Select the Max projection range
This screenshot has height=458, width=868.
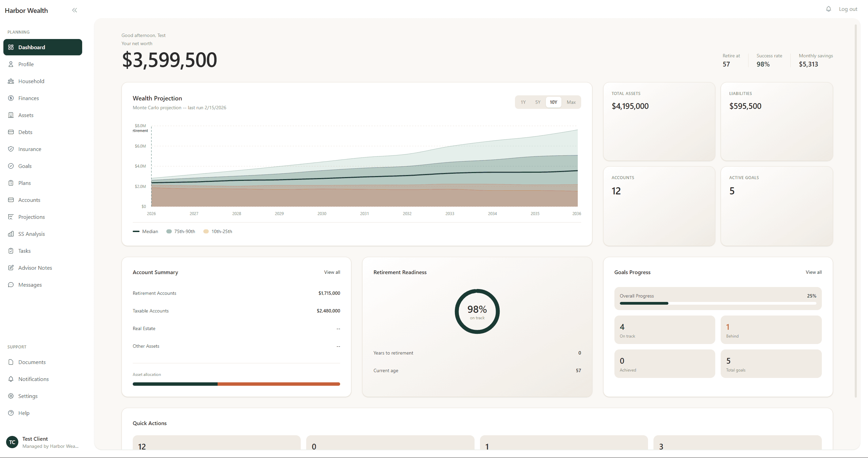pos(571,102)
